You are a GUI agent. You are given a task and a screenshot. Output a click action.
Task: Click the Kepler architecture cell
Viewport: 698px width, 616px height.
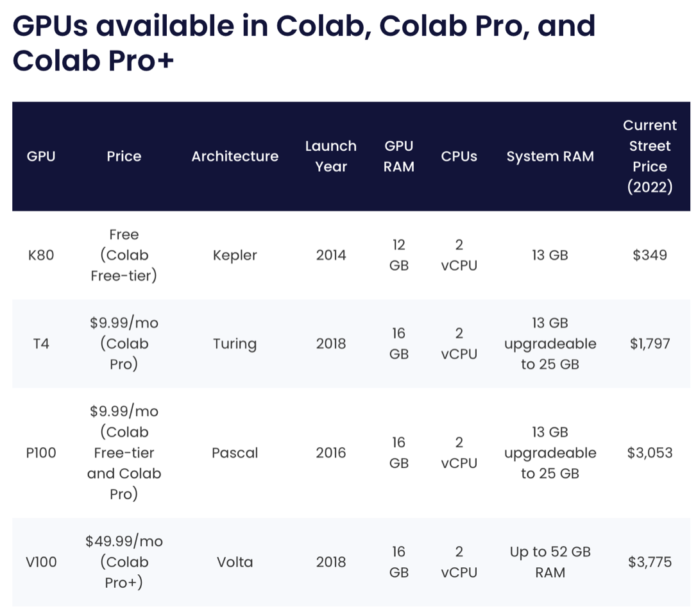235,255
